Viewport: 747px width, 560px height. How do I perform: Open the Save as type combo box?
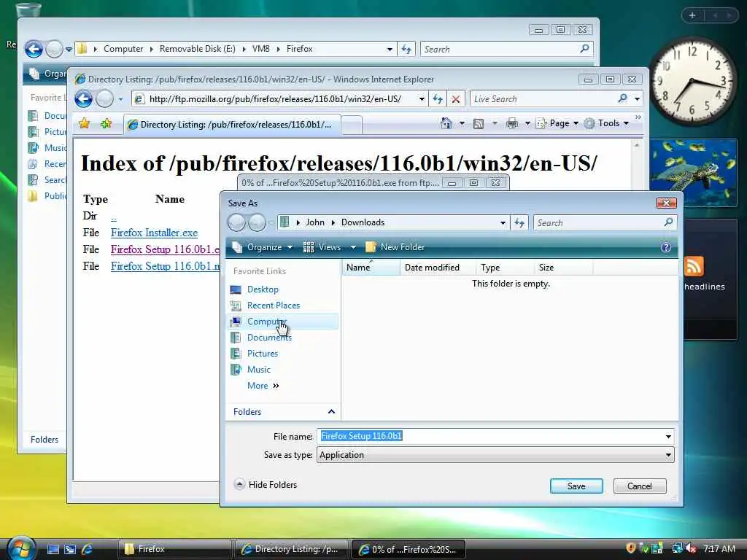click(495, 455)
